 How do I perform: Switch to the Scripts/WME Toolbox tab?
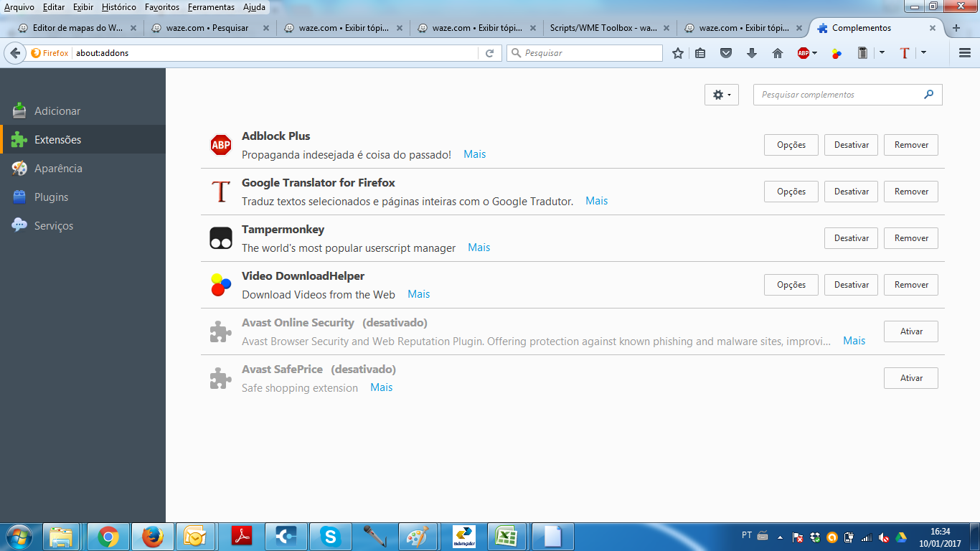(609, 28)
